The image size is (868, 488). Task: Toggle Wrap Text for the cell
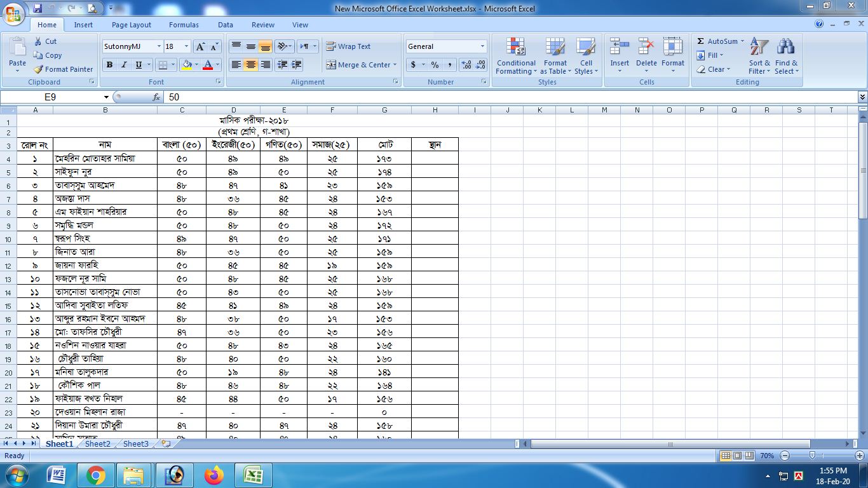[x=348, y=46]
